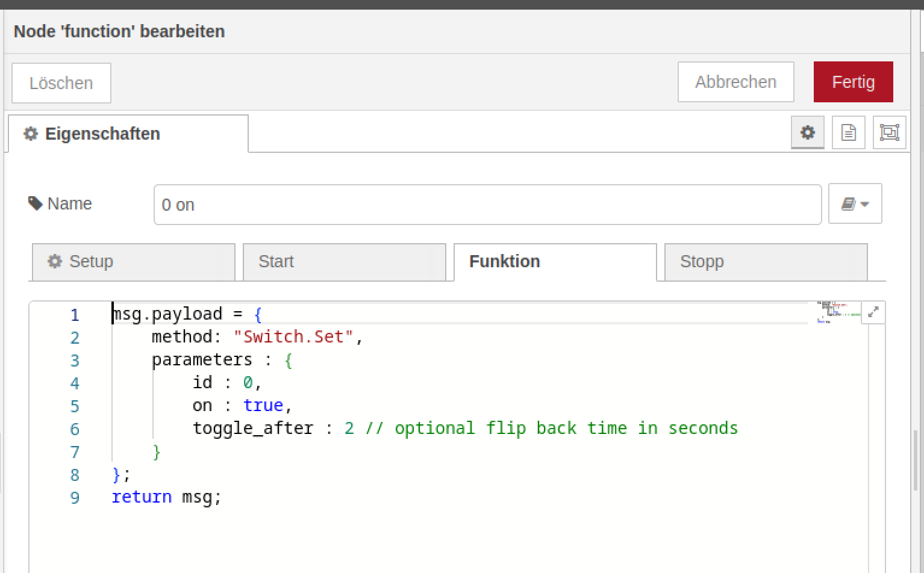This screenshot has width=924, height=573.
Task: Switch to the Setup tab
Action: click(133, 262)
